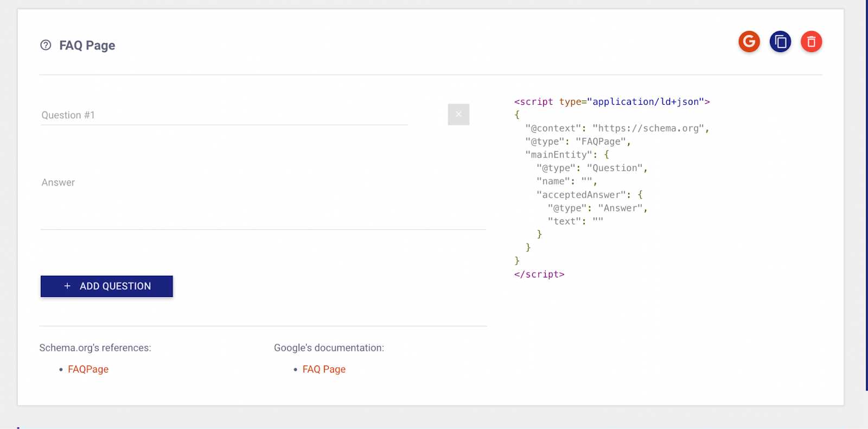Click the opening script tag line
This screenshot has width=868, height=429.
pyautogui.click(x=612, y=102)
